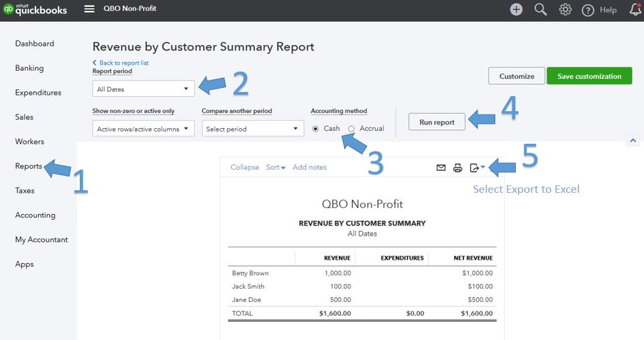Open the search magnifier icon
Image resolution: width=644 pixels, height=340 pixels.
tap(540, 10)
